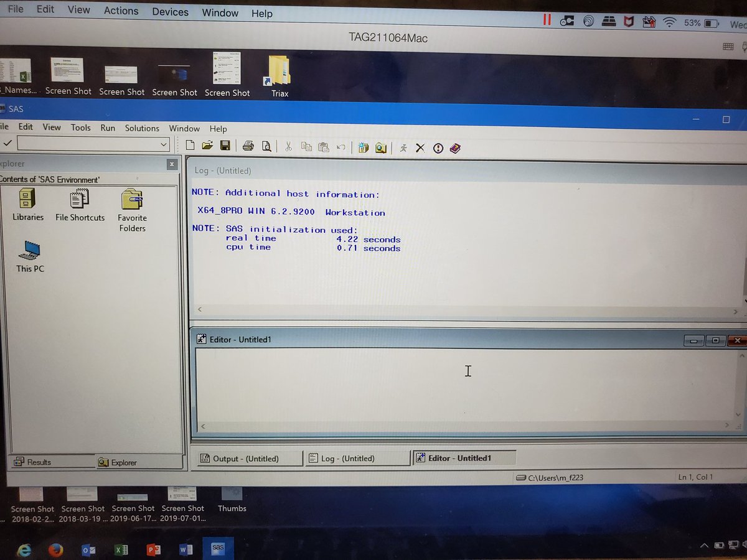
Task: Click the command bar checkmark icon
Action: tap(7, 144)
